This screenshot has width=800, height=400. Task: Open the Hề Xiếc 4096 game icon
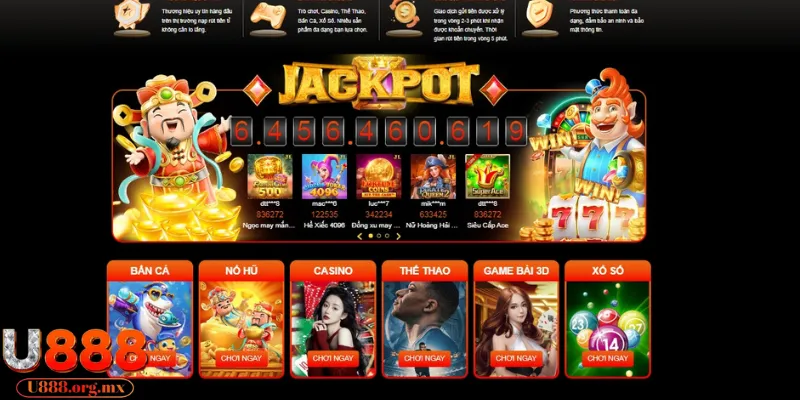click(324, 177)
